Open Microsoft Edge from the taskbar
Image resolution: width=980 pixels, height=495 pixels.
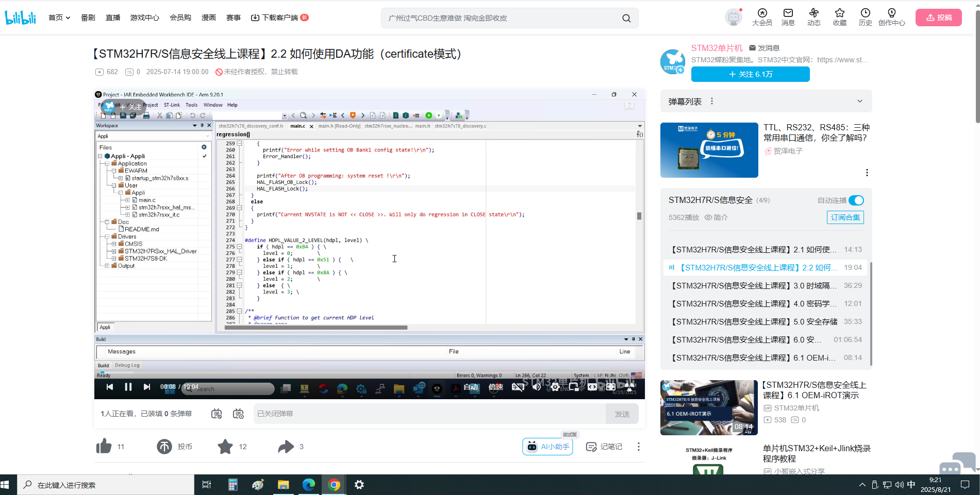point(308,485)
